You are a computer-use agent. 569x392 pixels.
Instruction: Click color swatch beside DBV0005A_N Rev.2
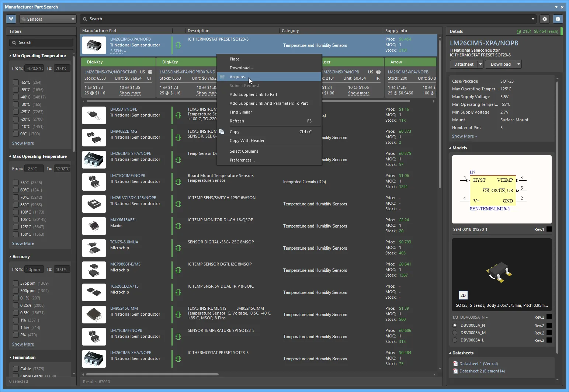click(549, 325)
